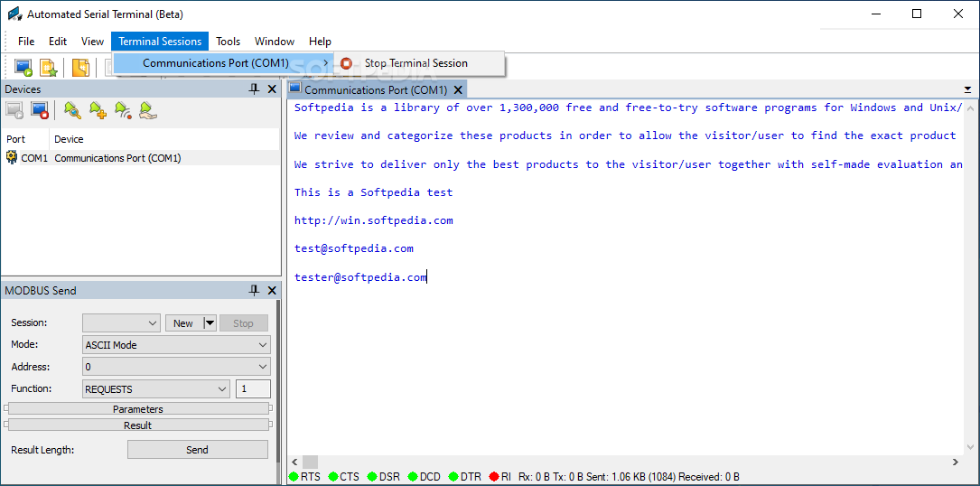This screenshot has height=486, width=980.
Task: Click the open script folder toolbar icon
Action: pos(80,67)
